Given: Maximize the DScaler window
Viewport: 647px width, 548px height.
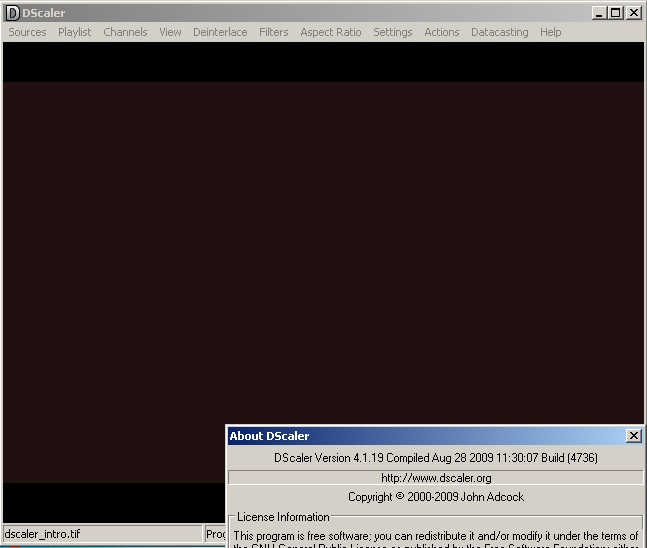Looking at the screenshot, I should tap(615, 13).
